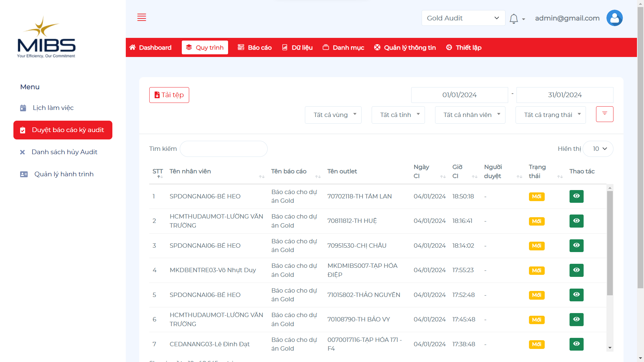Viewport: 644px width, 362px height.
Task: View report for row 3 CHỊ CHÂU
Action: click(x=576, y=246)
